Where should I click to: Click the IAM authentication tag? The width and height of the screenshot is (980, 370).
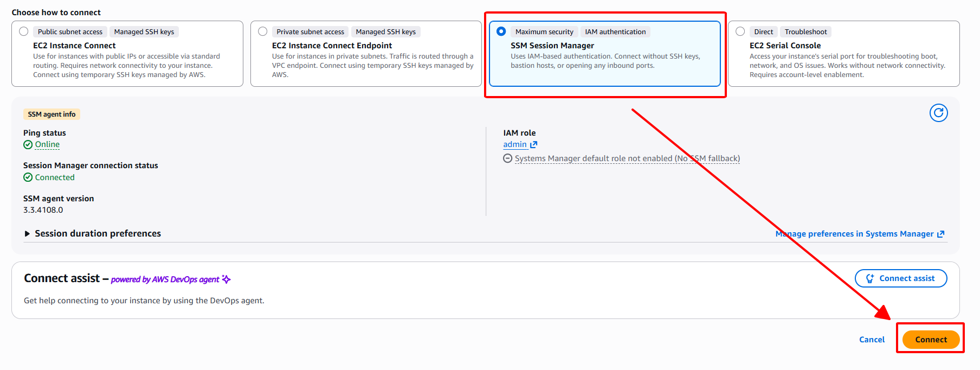615,32
